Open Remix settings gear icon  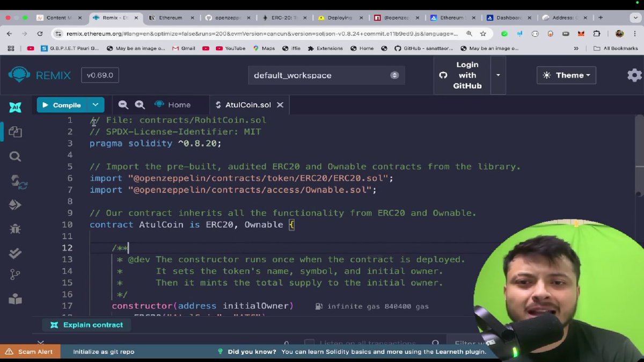634,75
